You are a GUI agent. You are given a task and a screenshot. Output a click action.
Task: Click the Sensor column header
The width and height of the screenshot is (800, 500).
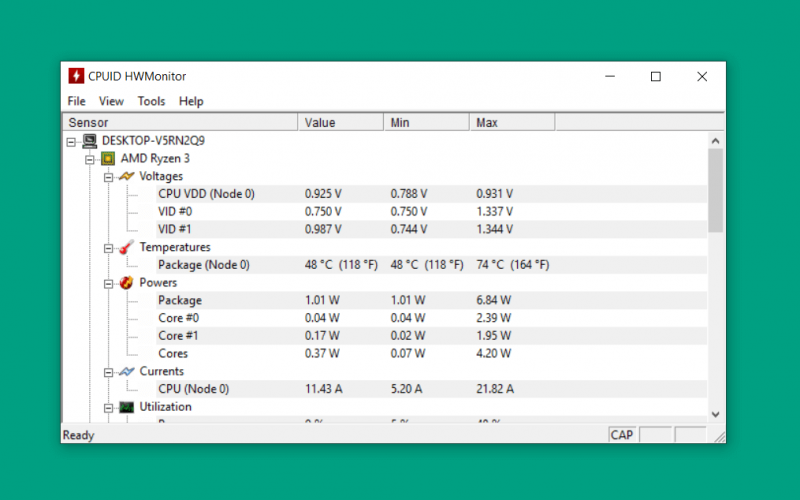tap(180, 122)
